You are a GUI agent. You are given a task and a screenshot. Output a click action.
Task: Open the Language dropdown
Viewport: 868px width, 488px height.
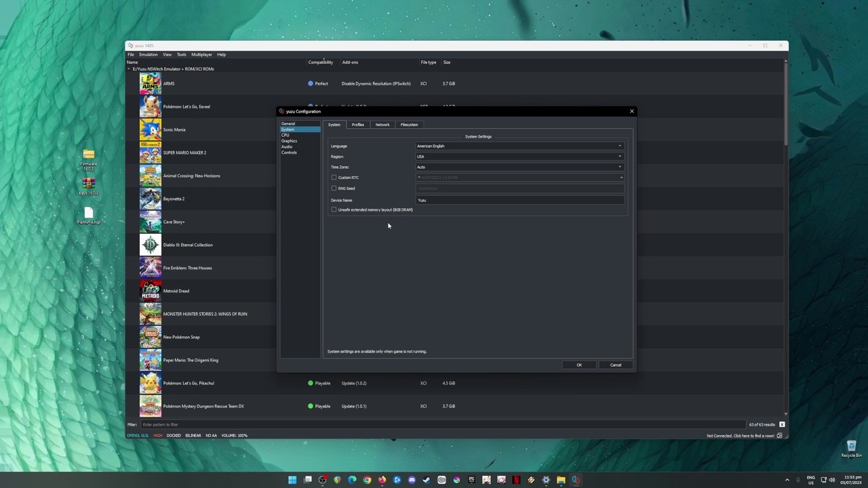[x=519, y=146]
